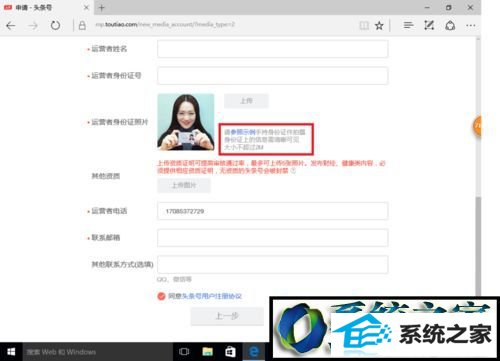Click the 运营者姓名 input field
Image resolution: width=500 pixels, height=361 pixels.
[x=272, y=49]
